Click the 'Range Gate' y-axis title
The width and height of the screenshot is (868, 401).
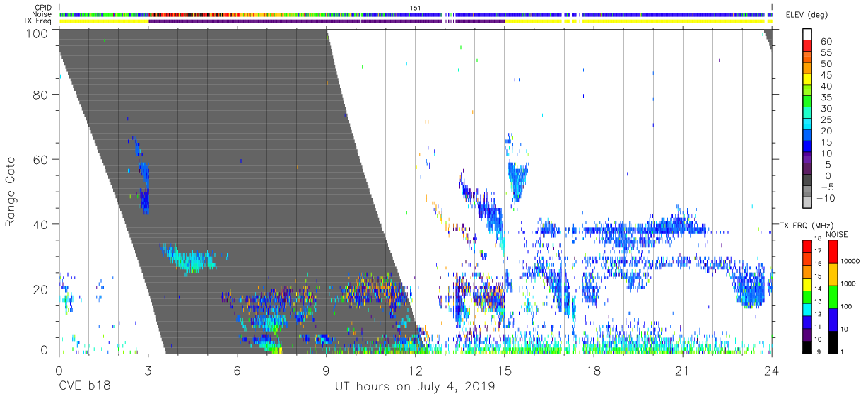click(x=11, y=191)
